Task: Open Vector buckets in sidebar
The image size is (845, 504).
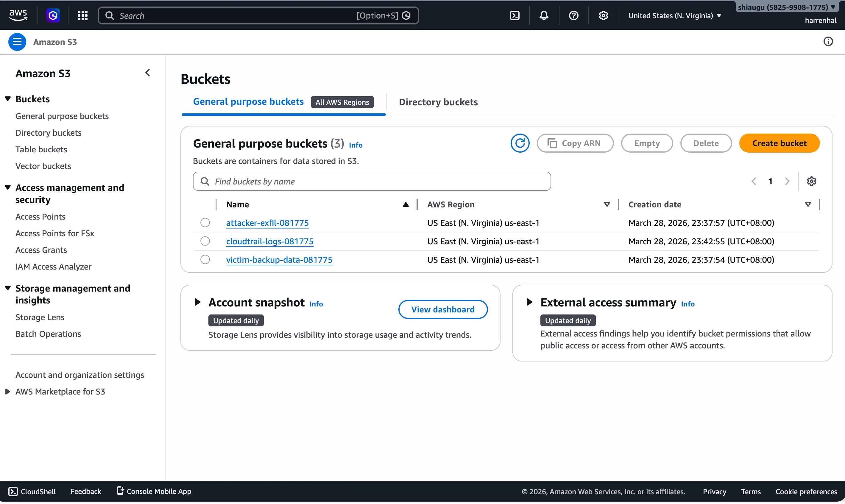Action: (x=43, y=166)
